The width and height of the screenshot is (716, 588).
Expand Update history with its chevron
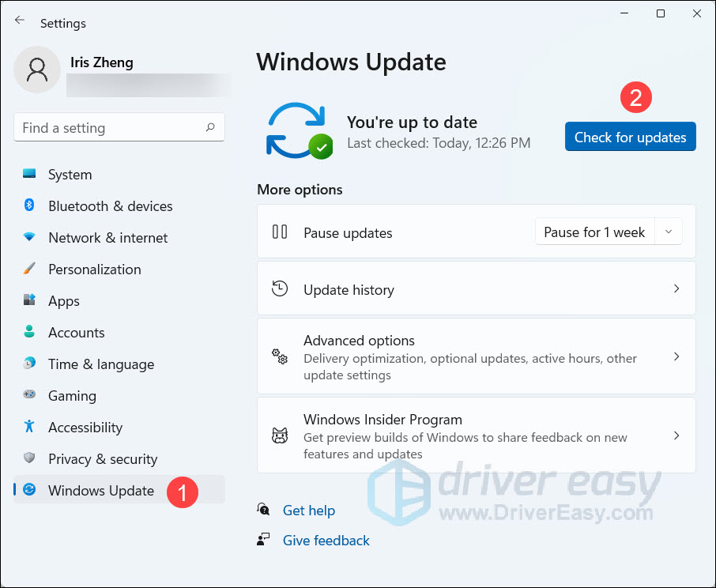(x=676, y=289)
